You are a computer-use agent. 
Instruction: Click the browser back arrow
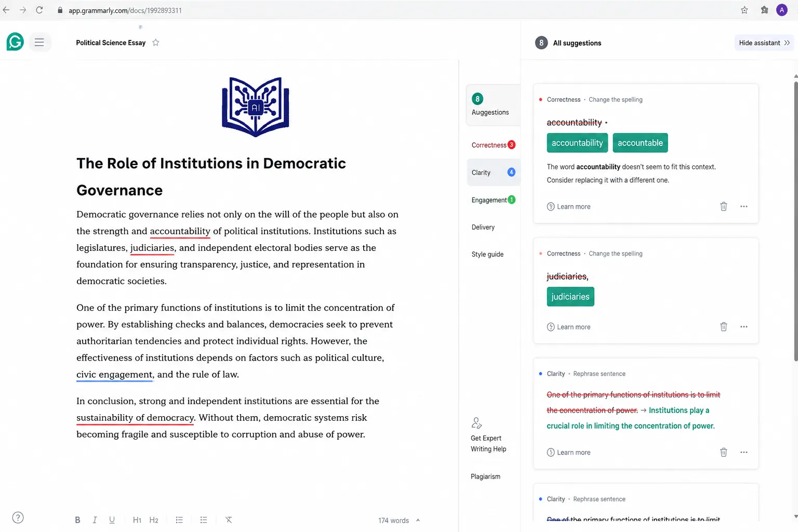(x=6, y=10)
